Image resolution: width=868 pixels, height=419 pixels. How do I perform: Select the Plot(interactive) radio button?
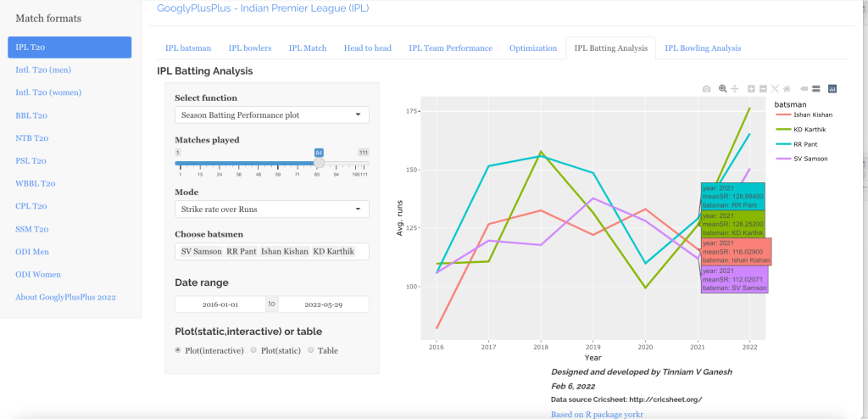[x=178, y=350]
